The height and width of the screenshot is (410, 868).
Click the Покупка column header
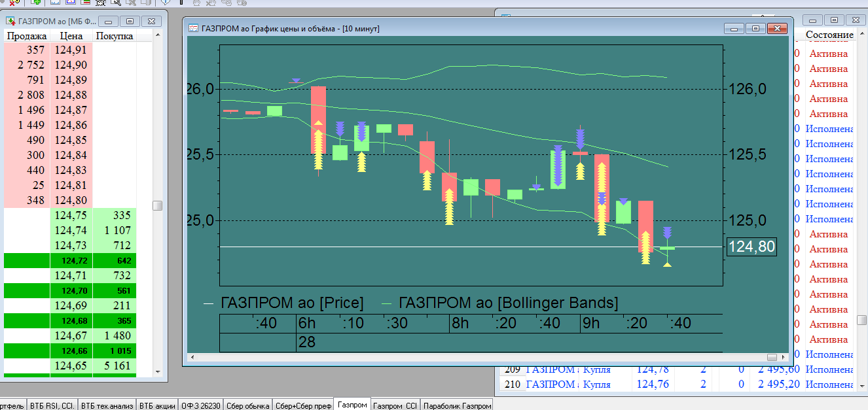[115, 36]
